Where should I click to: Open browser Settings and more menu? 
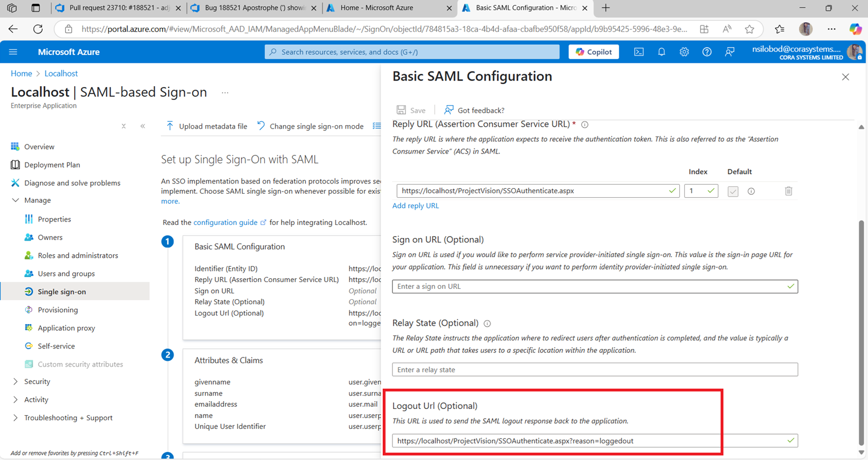pos(831,29)
